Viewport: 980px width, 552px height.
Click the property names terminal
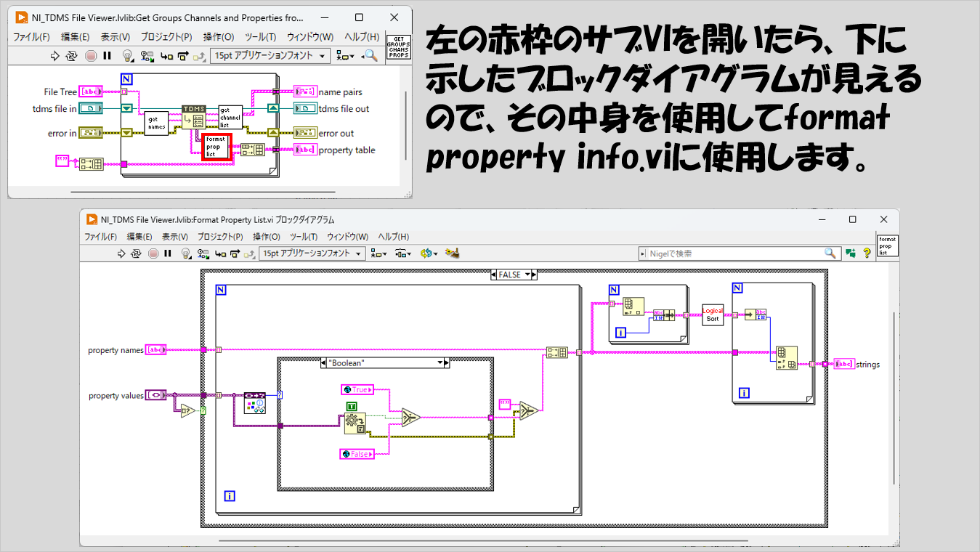[155, 350]
